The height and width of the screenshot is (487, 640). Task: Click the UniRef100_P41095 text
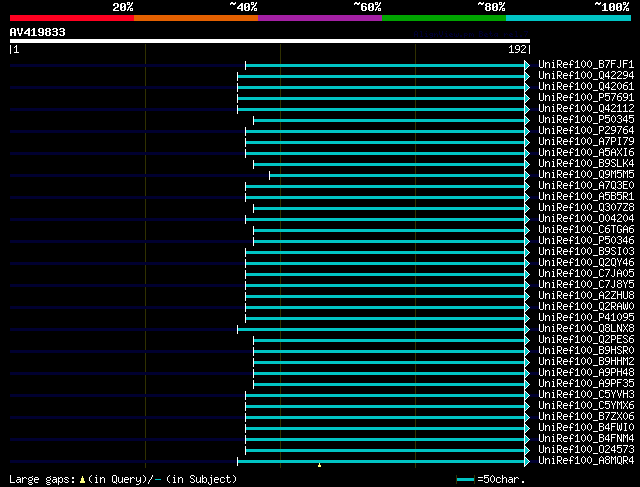click(586, 318)
